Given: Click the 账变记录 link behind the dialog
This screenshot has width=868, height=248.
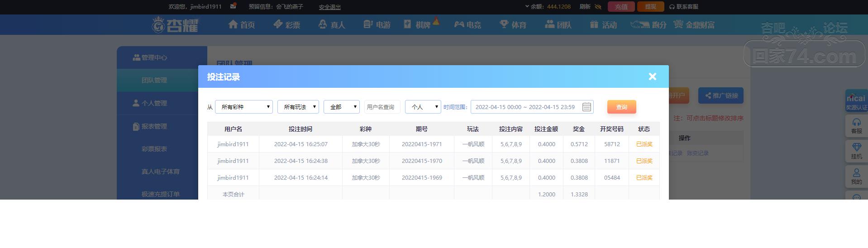Looking at the screenshot, I should [698, 153].
